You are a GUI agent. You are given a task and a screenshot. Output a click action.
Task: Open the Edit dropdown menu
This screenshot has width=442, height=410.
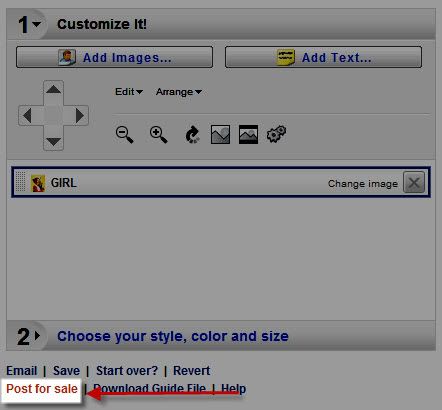point(129,92)
